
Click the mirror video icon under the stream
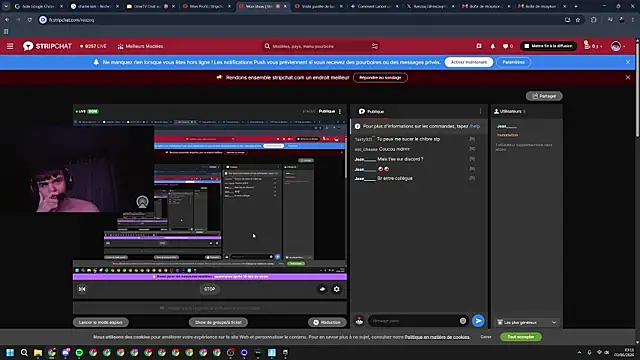(82, 289)
